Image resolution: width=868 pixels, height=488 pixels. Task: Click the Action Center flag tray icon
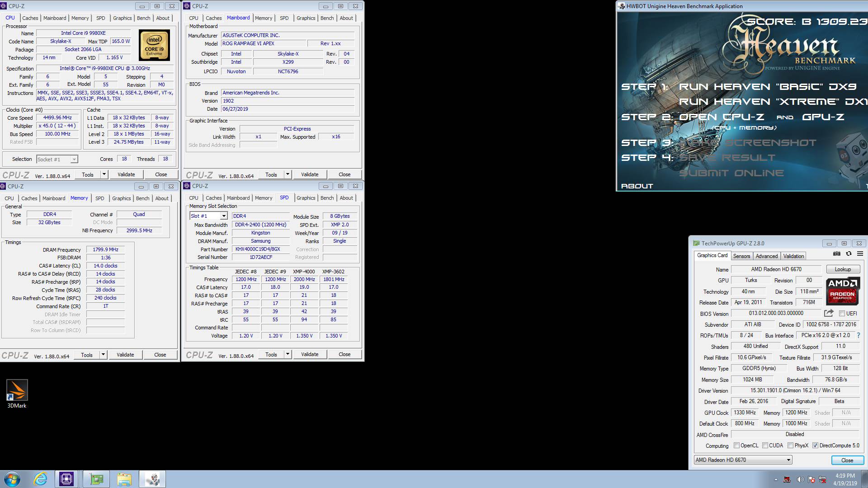[811, 479]
